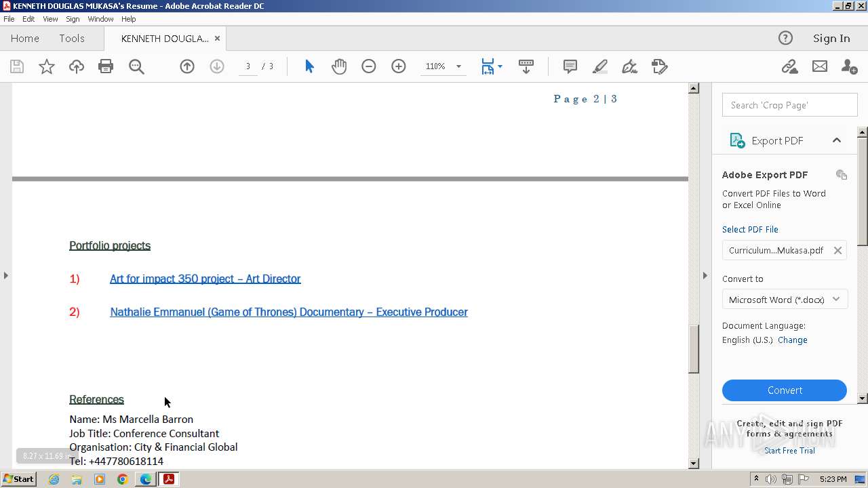Screen dimensions: 868x488
Task: Click the Save file icon
Action: pos(17,66)
